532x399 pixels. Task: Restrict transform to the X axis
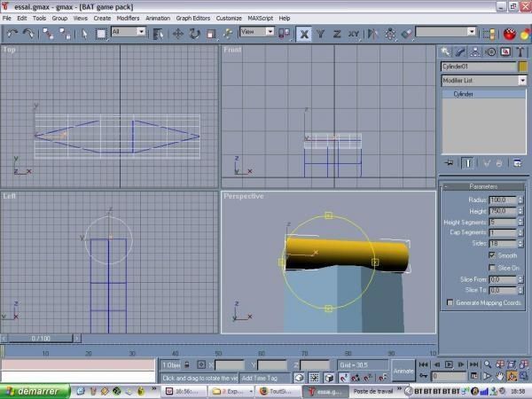pos(304,34)
